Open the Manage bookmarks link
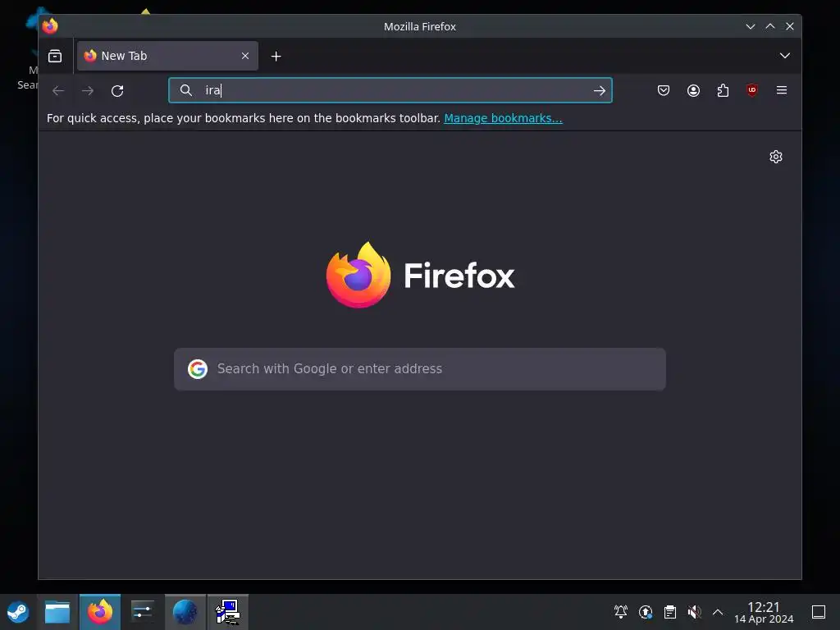Screen dimensions: 840x630 pos(503,118)
